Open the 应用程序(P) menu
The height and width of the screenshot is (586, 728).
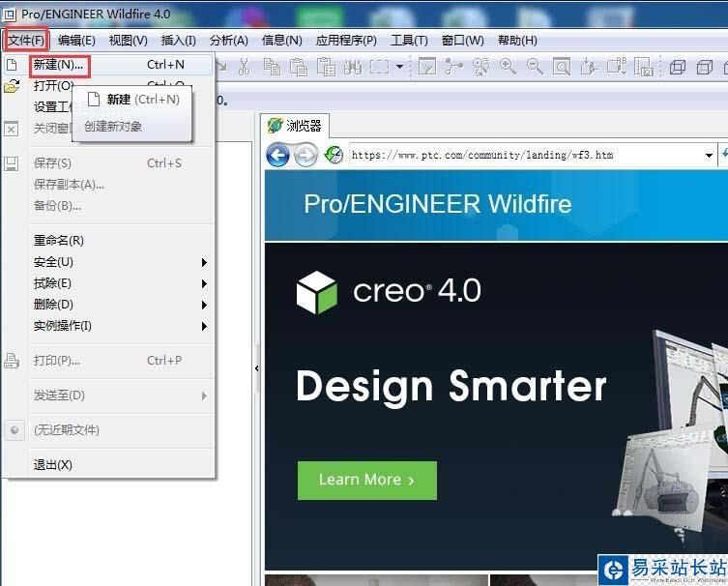(346, 41)
